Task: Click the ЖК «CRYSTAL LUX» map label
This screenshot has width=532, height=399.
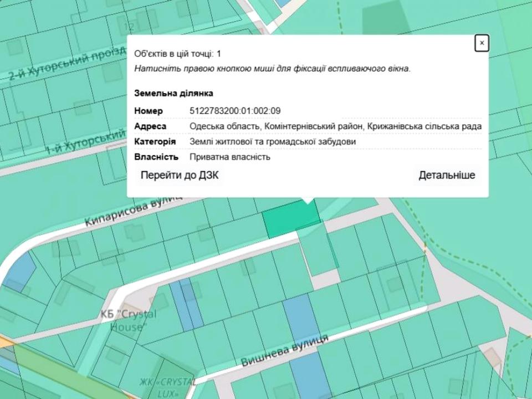Action: [167, 387]
